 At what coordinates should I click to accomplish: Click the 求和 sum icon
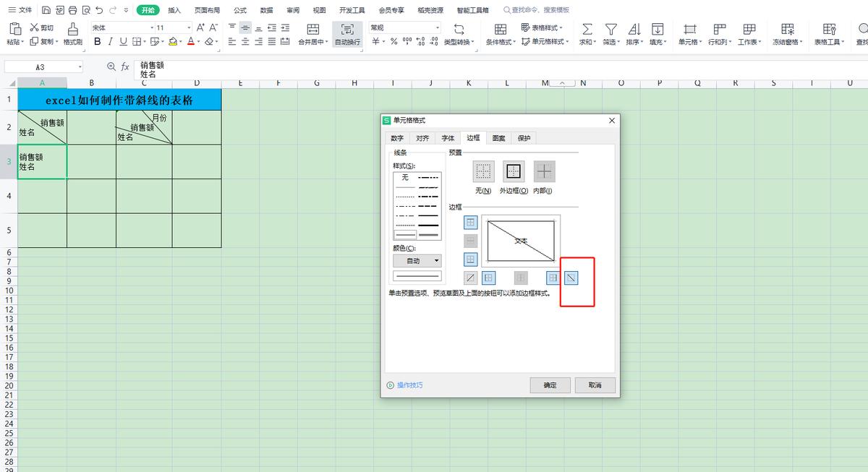tap(587, 29)
